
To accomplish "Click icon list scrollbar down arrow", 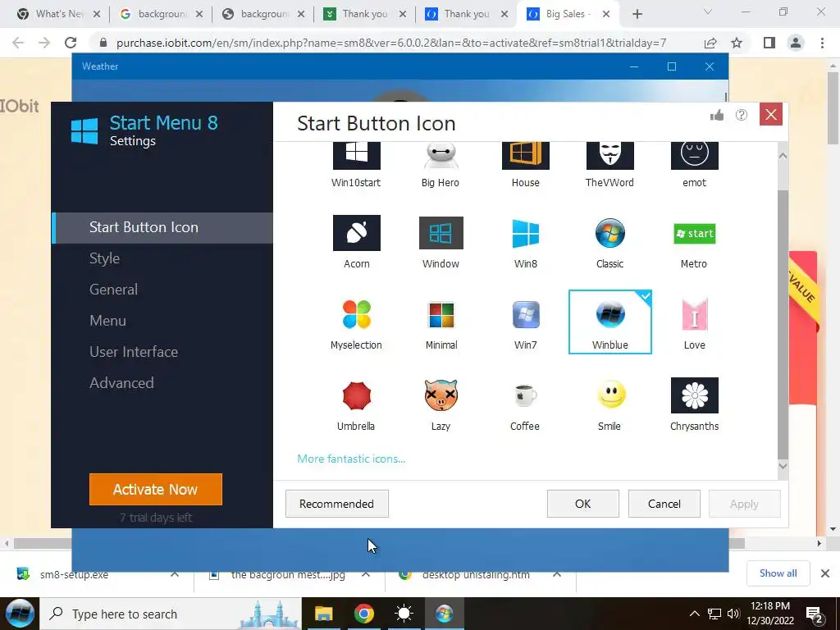I will tap(783, 466).
